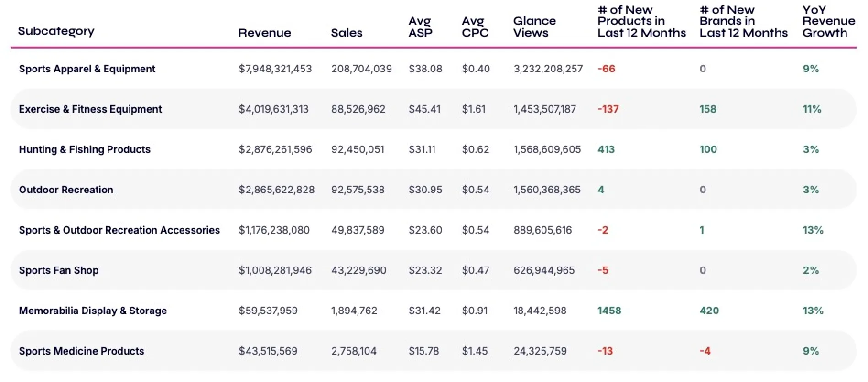Select the 11% YoY revenue growth value

[x=812, y=109]
